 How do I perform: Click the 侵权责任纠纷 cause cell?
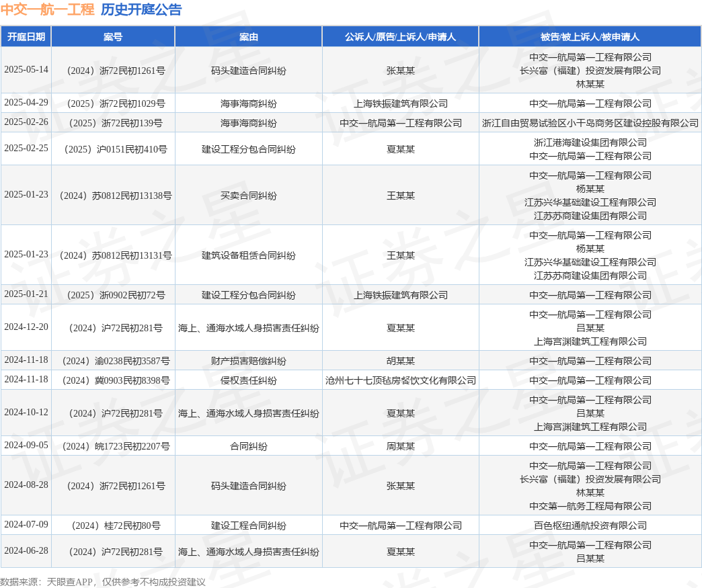249,380
